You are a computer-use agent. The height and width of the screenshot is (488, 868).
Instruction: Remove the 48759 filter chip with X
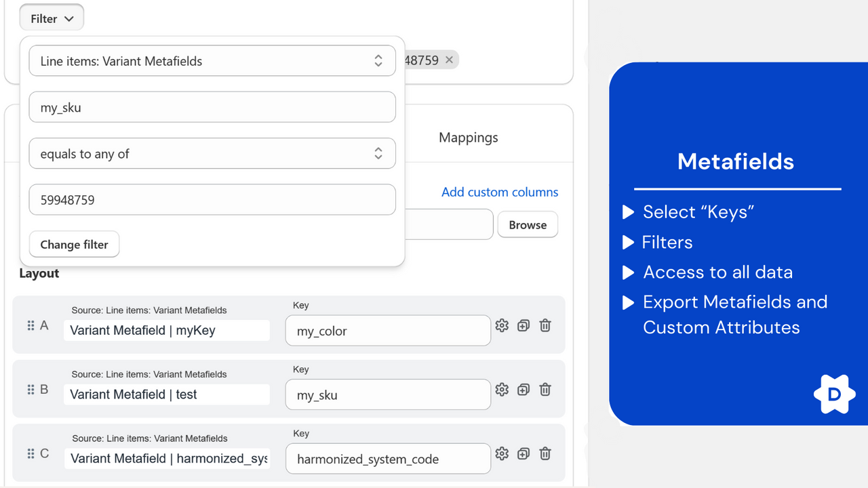click(x=449, y=60)
